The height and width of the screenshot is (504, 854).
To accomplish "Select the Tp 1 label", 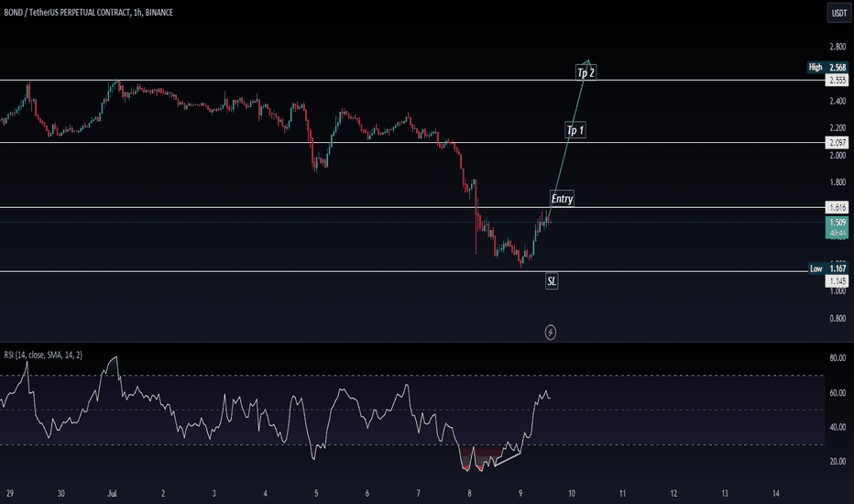I will (x=575, y=130).
